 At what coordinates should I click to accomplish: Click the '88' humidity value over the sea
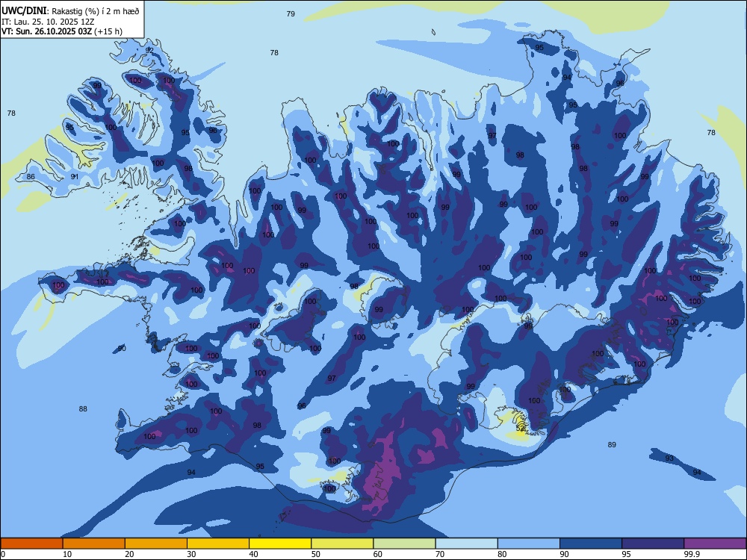click(x=83, y=408)
